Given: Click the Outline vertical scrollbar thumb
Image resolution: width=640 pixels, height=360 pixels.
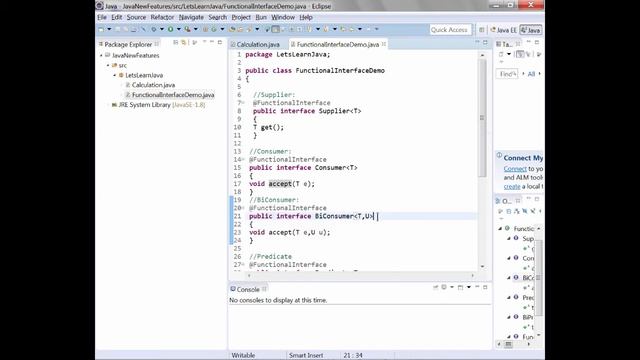Looking at the screenshot, I should click(x=538, y=278).
